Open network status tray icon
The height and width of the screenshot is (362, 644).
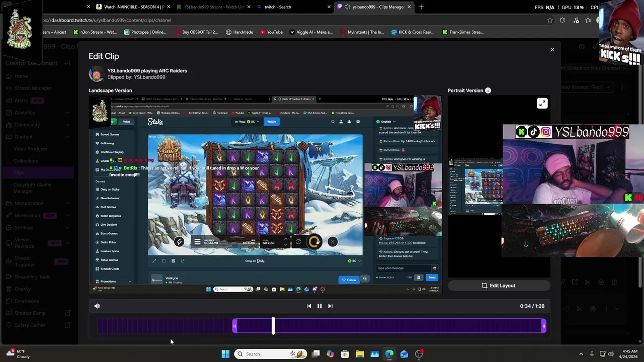click(602, 354)
